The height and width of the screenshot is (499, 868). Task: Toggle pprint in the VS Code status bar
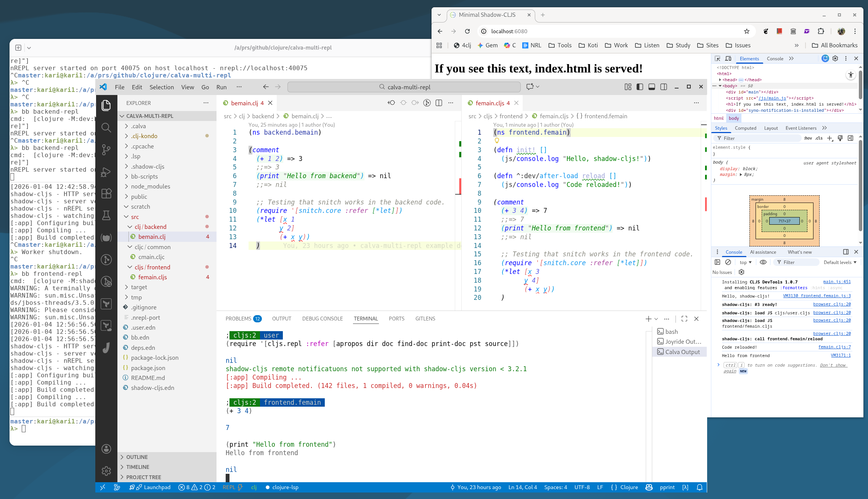(x=667, y=487)
